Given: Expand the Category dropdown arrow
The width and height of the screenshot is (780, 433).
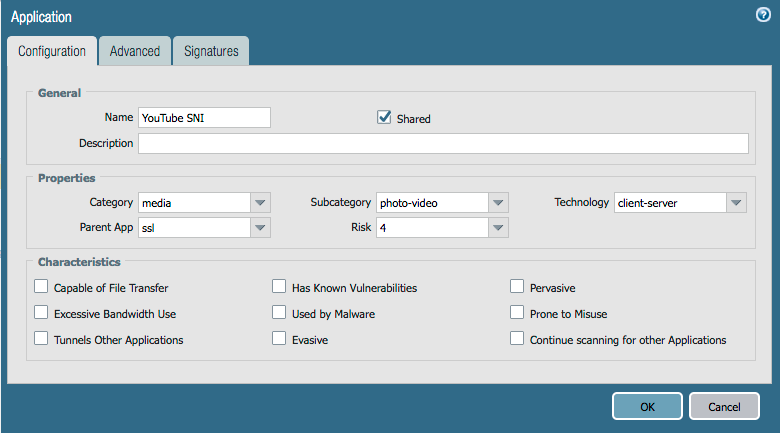Looking at the screenshot, I should pos(260,203).
